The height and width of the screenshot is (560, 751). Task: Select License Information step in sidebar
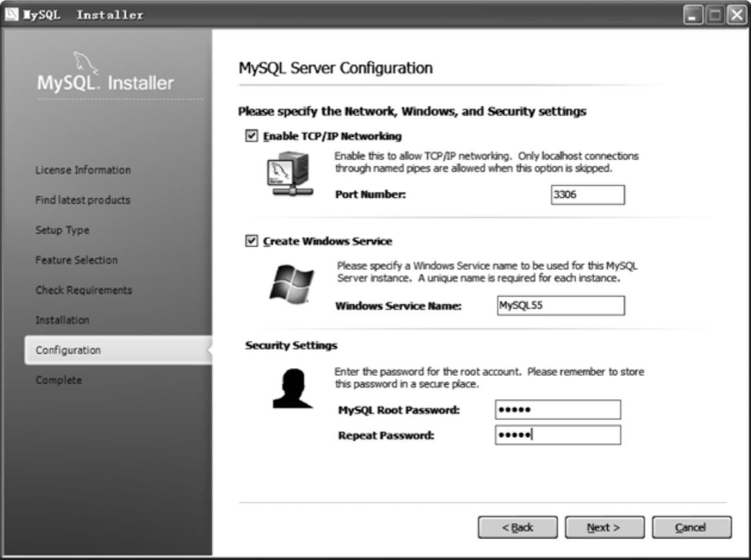83,170
